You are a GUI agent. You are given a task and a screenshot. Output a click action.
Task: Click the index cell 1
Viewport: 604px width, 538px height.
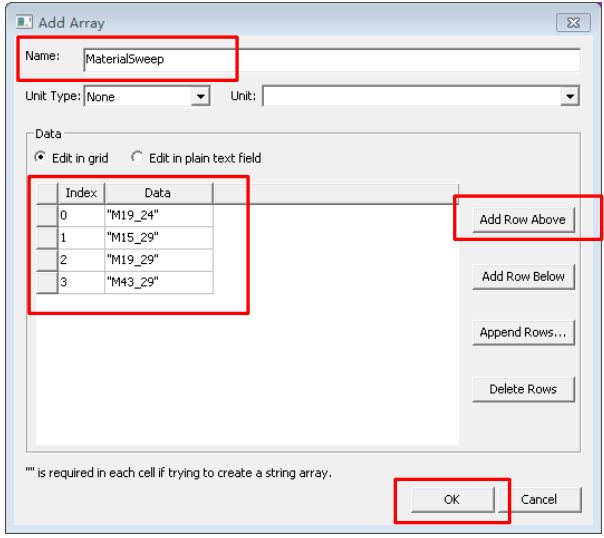(x=81, y=238)
